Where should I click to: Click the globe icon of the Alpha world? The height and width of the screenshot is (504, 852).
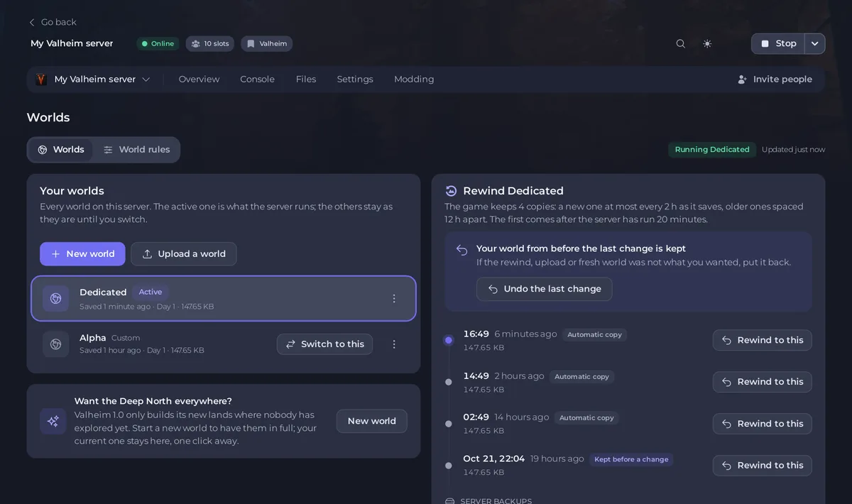[55, 344]
